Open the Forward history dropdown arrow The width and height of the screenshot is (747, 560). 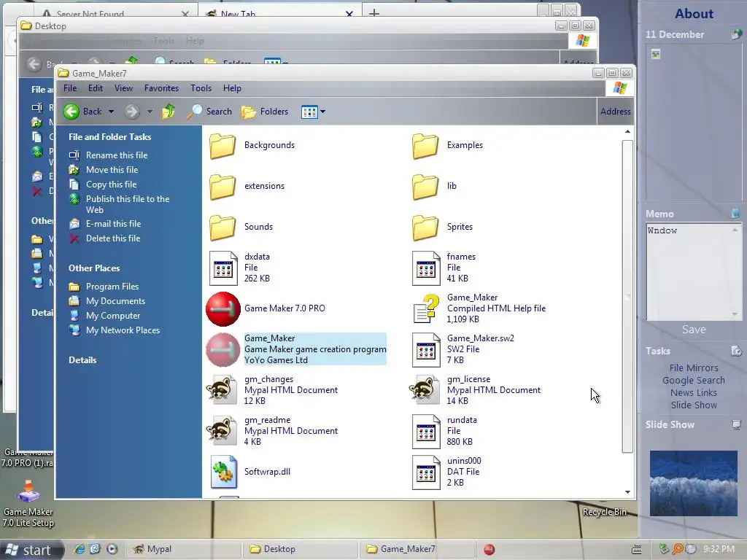click(150, 112)
